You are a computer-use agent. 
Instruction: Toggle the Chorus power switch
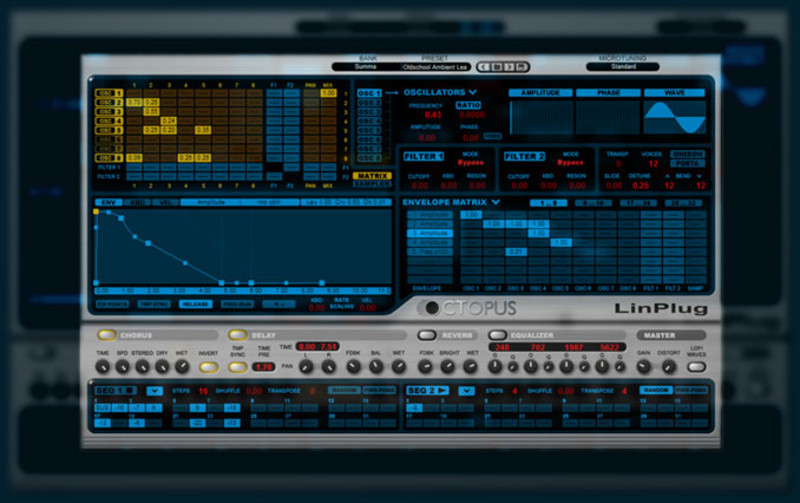[107, 335]
